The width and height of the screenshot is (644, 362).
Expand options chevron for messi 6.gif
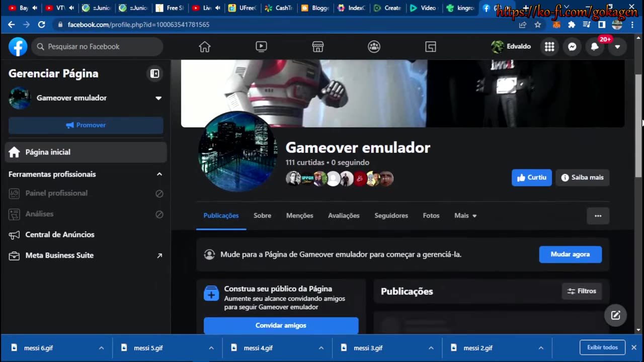pos(101,348)
